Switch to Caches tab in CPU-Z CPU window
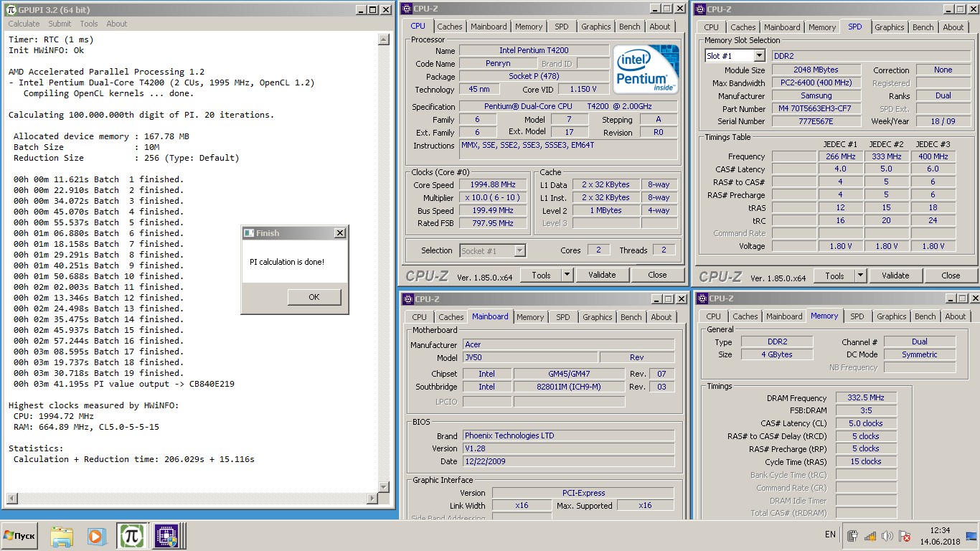The width and height of the screenshot is (980, 551). point(450,27)
